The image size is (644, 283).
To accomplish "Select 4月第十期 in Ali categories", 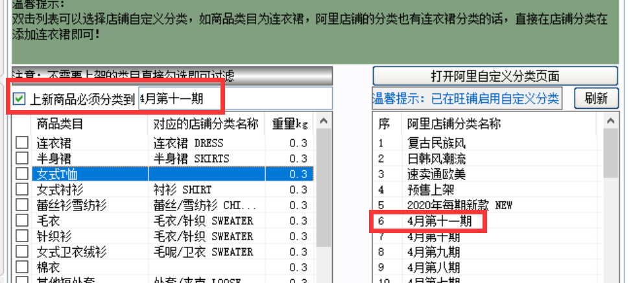I will pos(434,236).
